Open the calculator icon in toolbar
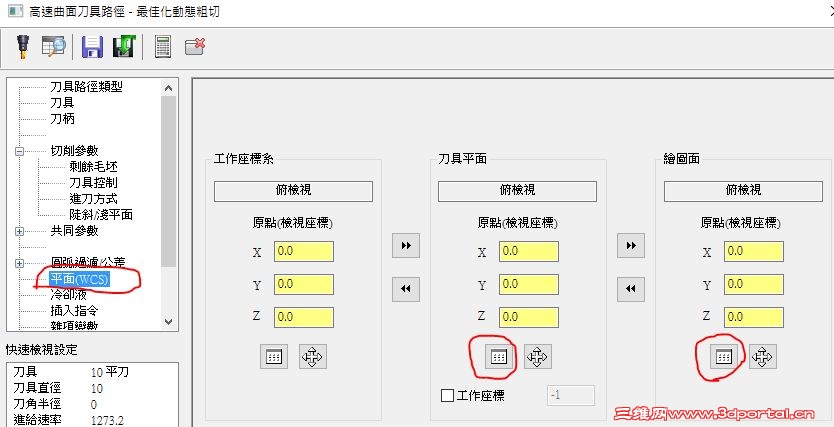834x427 pixels. coord(162,46)
